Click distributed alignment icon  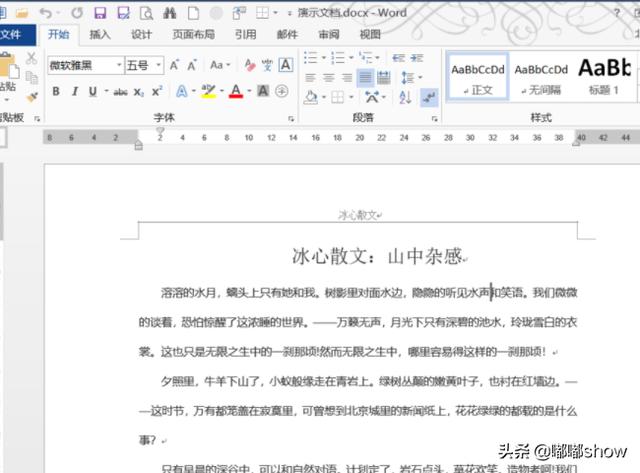(x=384, y=77)
